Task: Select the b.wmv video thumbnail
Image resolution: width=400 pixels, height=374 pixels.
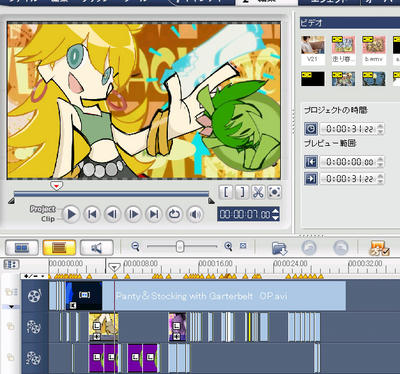Action: pyautogui.click(x=374, y=50)
